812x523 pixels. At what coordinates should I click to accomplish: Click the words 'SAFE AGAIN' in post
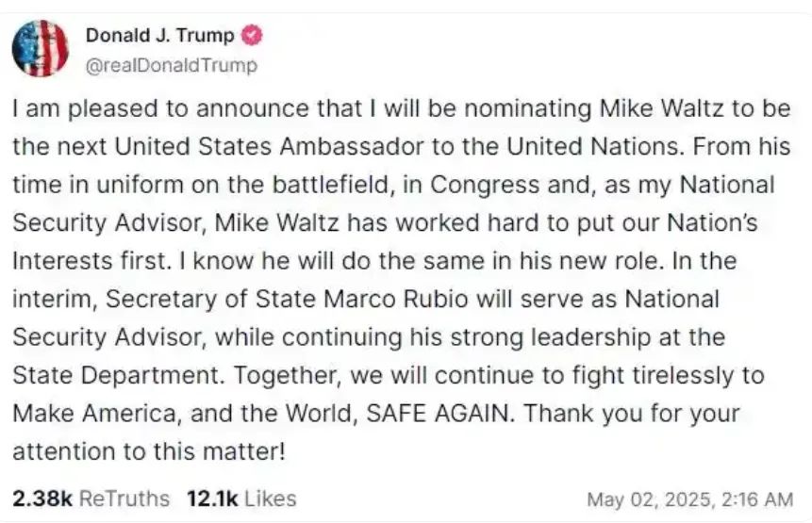click(438, 414)
